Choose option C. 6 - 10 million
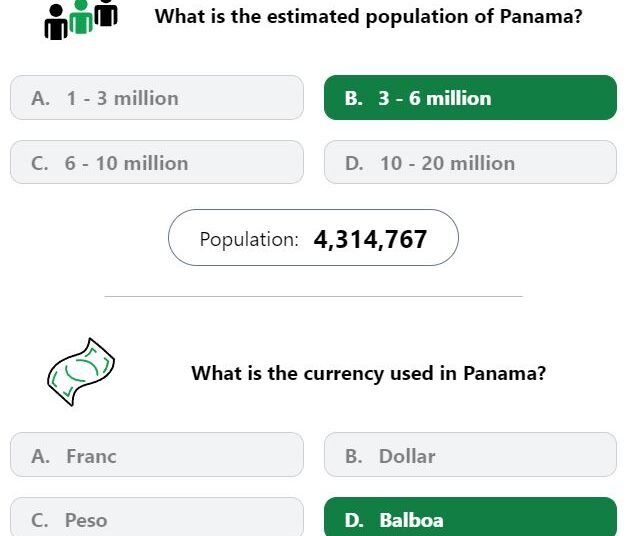Viewport: 630px width, 536px height. coord(157,162)
